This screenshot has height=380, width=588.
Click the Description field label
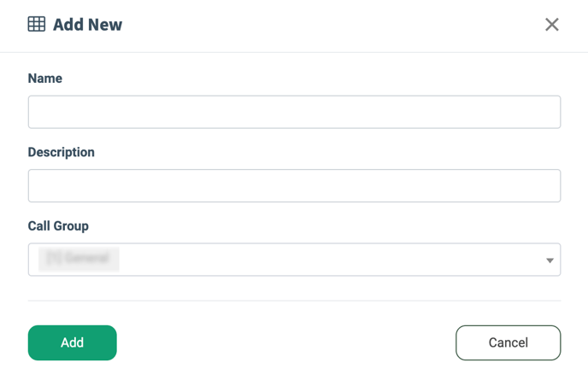coord(62,152)
